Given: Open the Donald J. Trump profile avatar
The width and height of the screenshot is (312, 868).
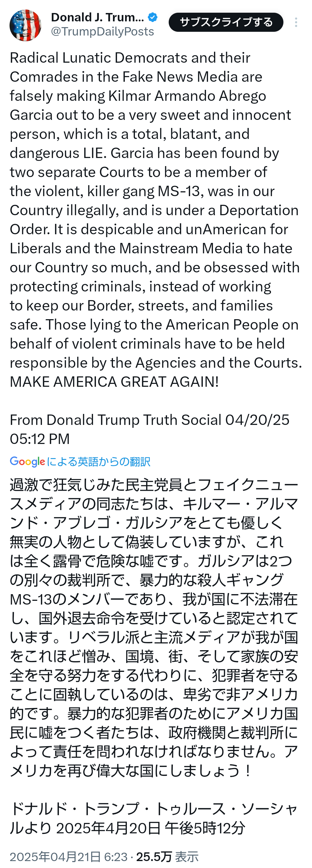Looking at the screenshot, I should click(x=25, y=25).
